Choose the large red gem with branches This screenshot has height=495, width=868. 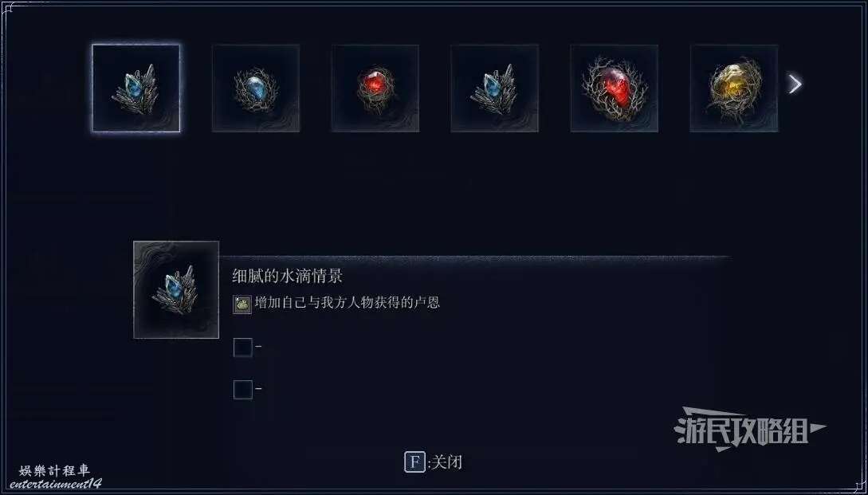[x=615, y=88]
